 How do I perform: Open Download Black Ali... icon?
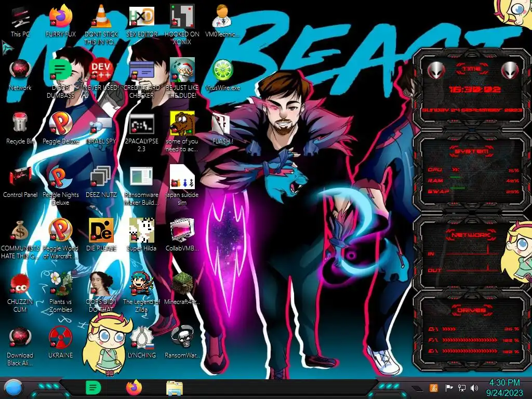click(x=20, y=346)
